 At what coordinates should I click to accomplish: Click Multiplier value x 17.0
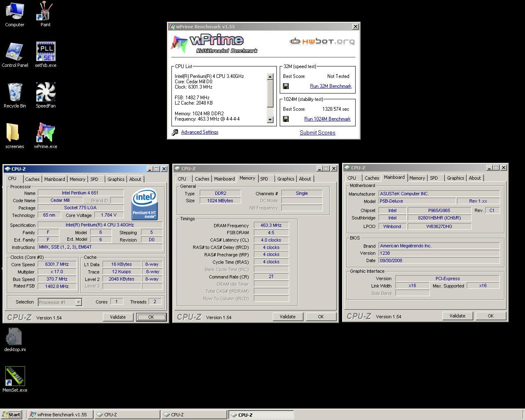click(57, 272)
